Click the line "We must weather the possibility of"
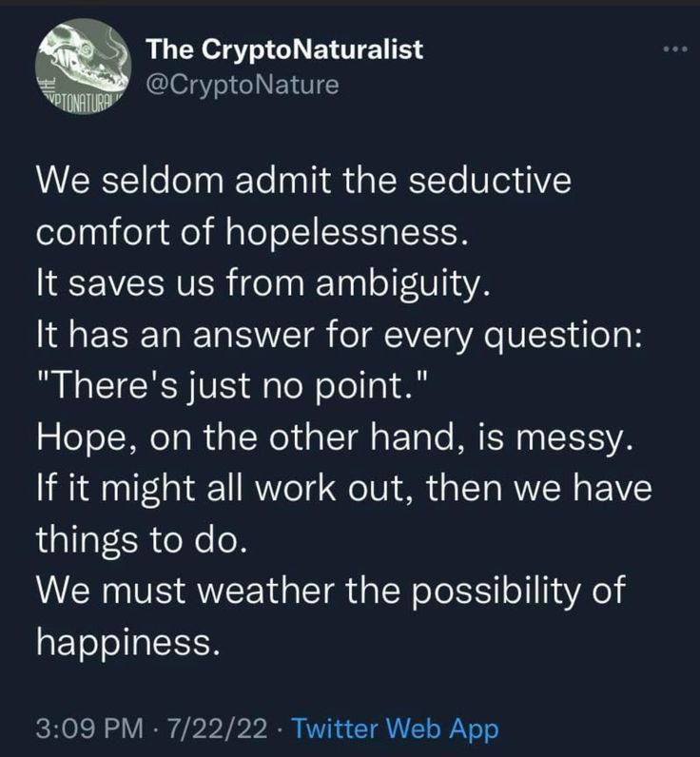Screen dimensions: 700x757 point(332,591)
